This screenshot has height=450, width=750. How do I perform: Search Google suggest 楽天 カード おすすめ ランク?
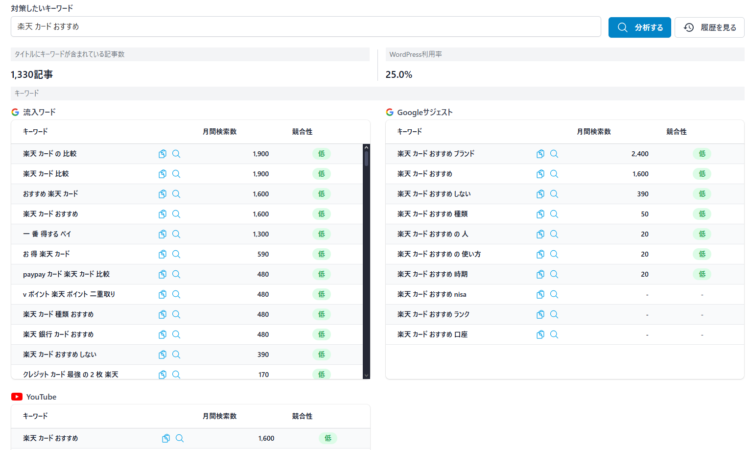pyautogui.click(x=554, y=314)
